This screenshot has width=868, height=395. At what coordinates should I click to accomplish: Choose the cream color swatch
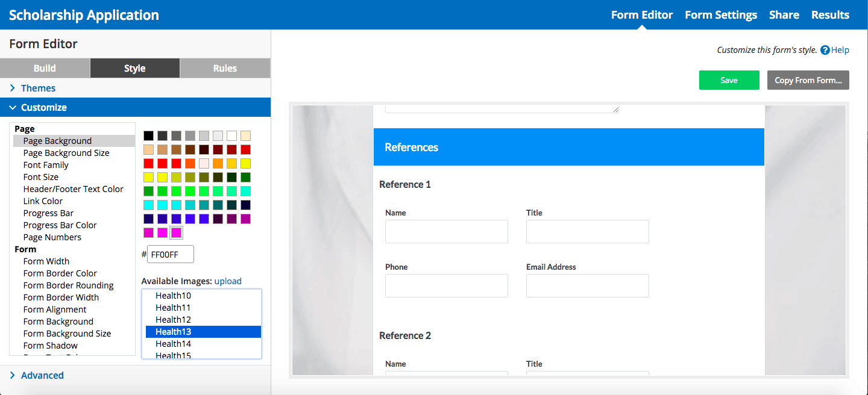245,136
